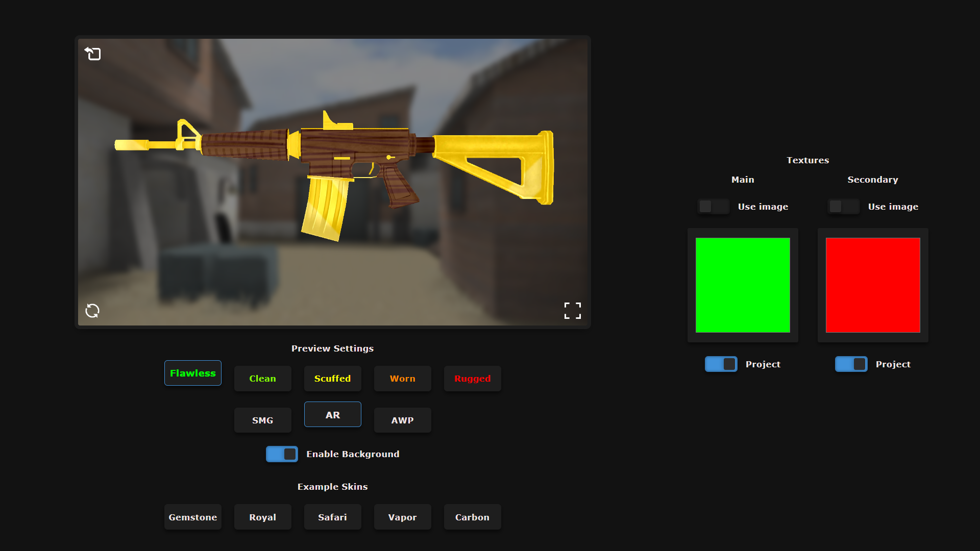Click the rotate reset icon in preview
Viewport: 980px width, 551px height.
(x=92, y=311)
